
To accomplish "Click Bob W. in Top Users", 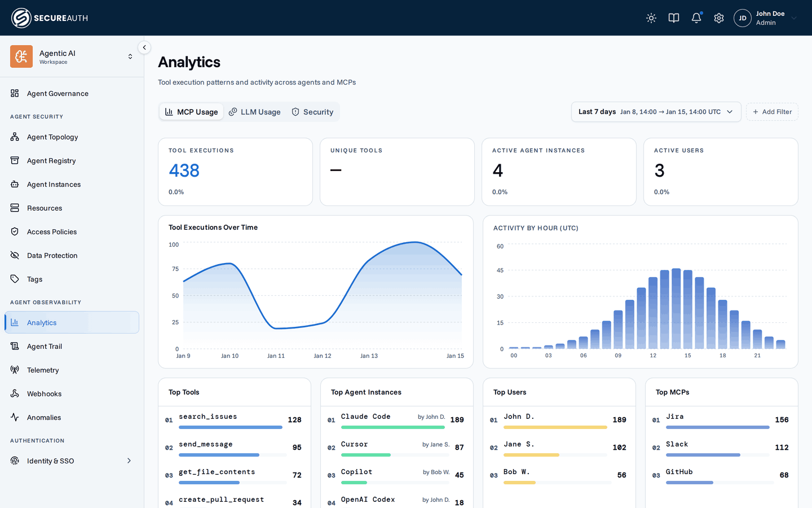I will point(559,475).
